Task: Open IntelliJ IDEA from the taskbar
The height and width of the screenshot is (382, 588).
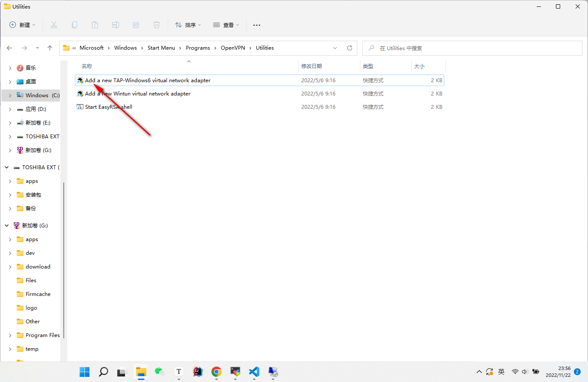Action: tap(198, 372)
